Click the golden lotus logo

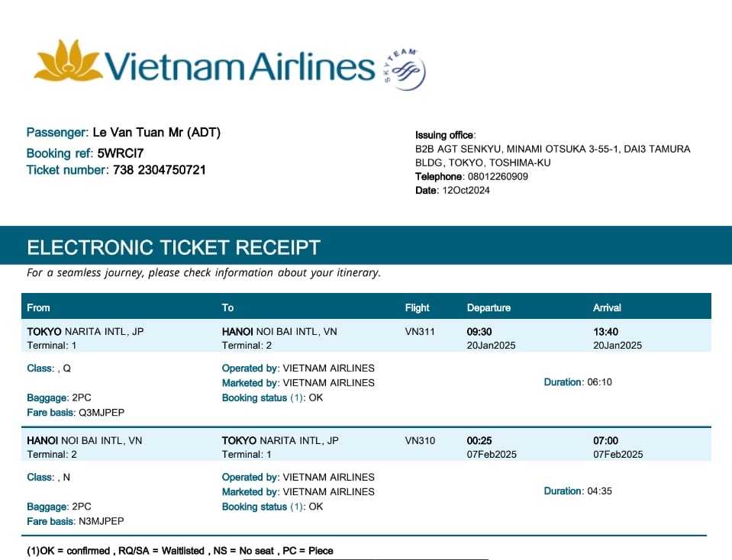pos(68,61)
